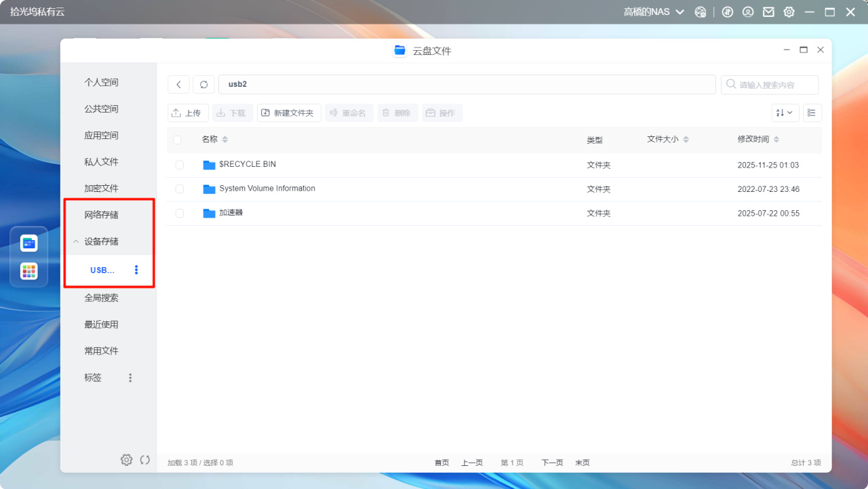This screenshot has height=489, width=868.
Task: Click the date 2025-07-22 00:55
Action: [768, 213]
